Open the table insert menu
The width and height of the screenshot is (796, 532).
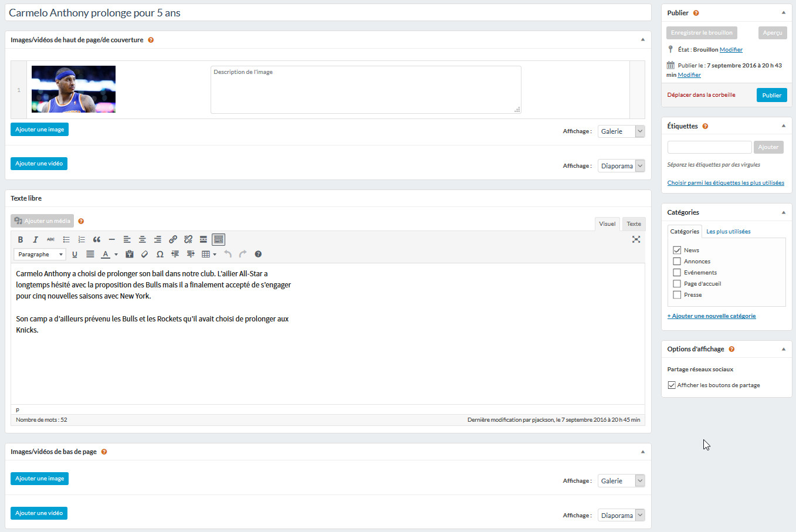(x=209, y=254)
